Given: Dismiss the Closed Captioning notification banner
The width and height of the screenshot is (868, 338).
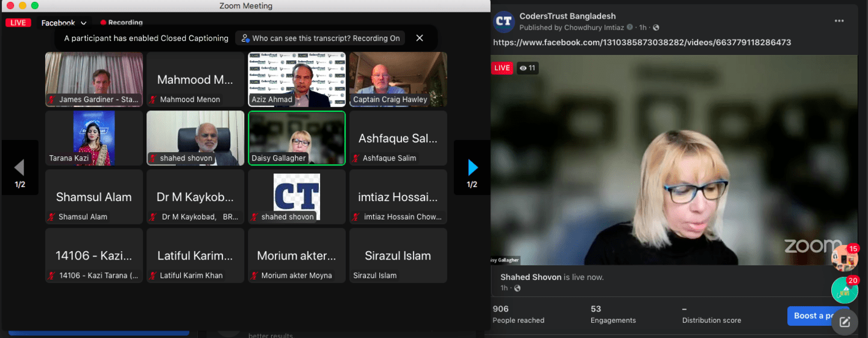Looking at the screenshot, I should point(420,38).
